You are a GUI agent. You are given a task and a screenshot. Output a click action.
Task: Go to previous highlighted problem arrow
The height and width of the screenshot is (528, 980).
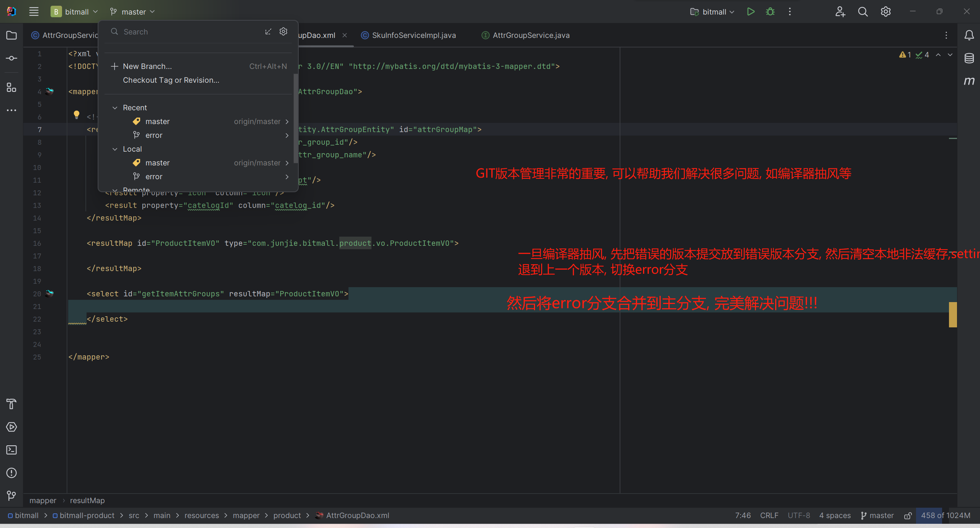(938, 55)
